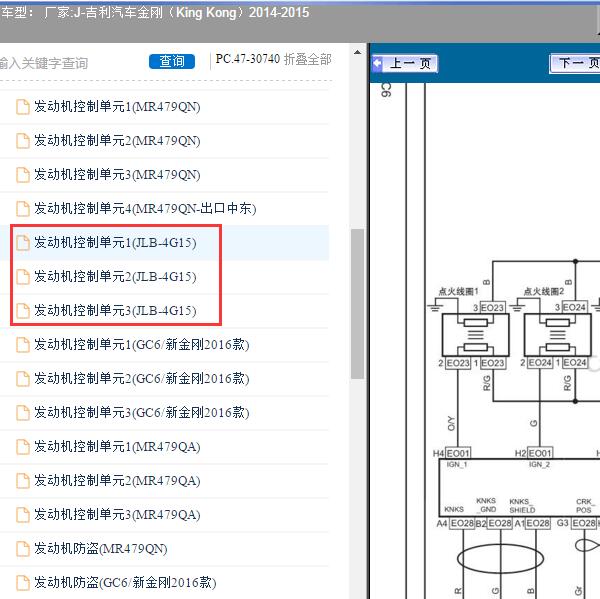Go to previous page with 上一页
Screen dimensions: 600x599
[405, 63]
